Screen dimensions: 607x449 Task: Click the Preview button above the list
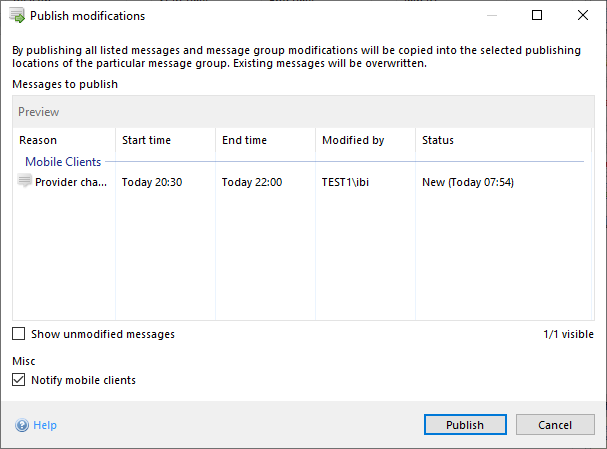point(39,112)
